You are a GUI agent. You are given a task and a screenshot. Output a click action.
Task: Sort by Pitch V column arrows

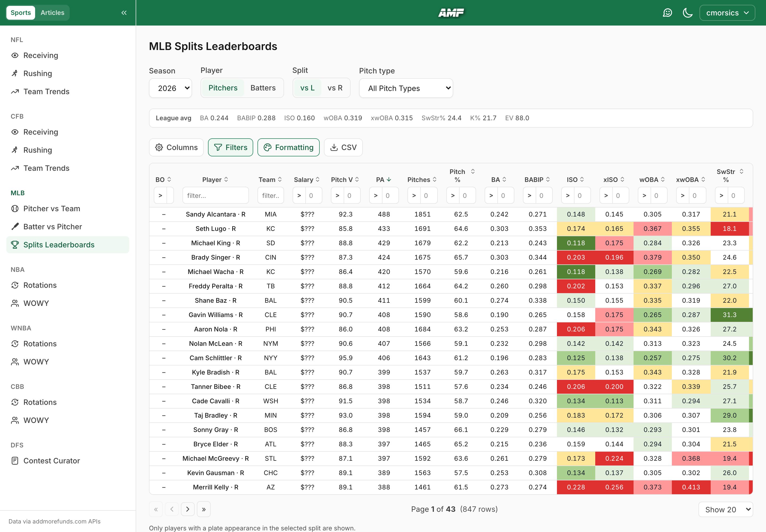pos(357,179)
